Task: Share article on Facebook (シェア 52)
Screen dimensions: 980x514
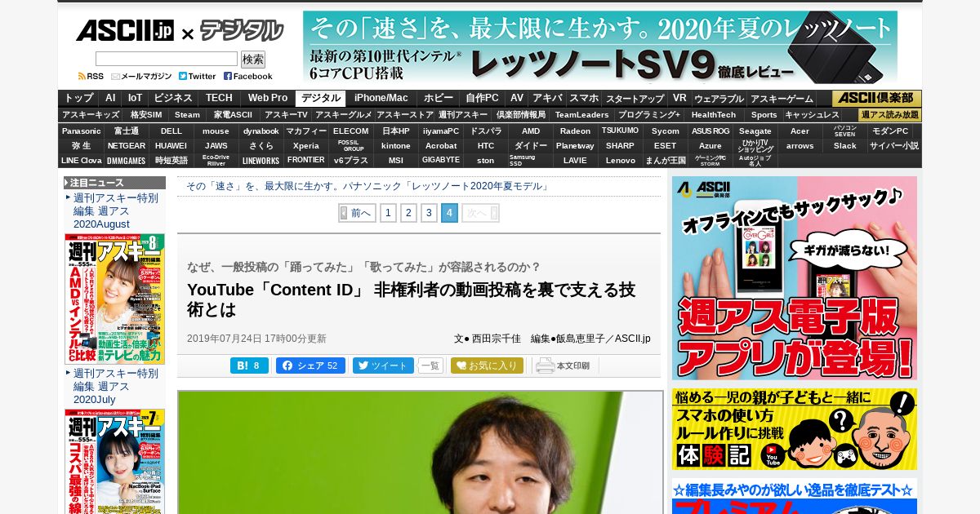Action: [310, 366]
